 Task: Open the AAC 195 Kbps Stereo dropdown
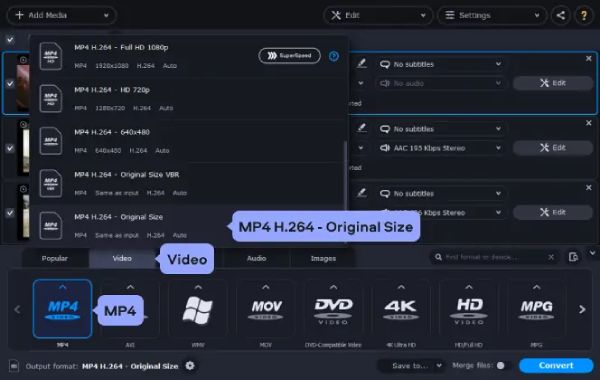pos(440,148)
